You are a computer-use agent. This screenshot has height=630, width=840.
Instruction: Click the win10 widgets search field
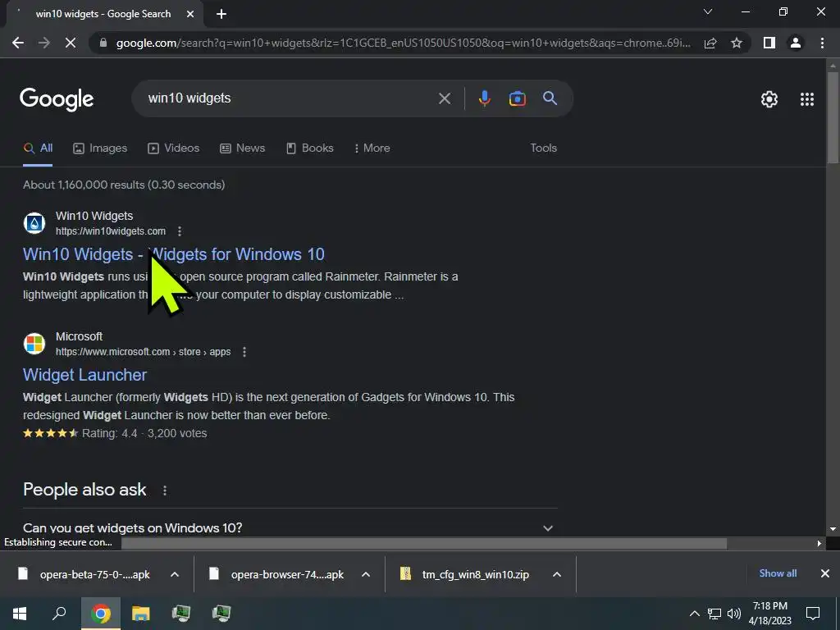point(290,98)
